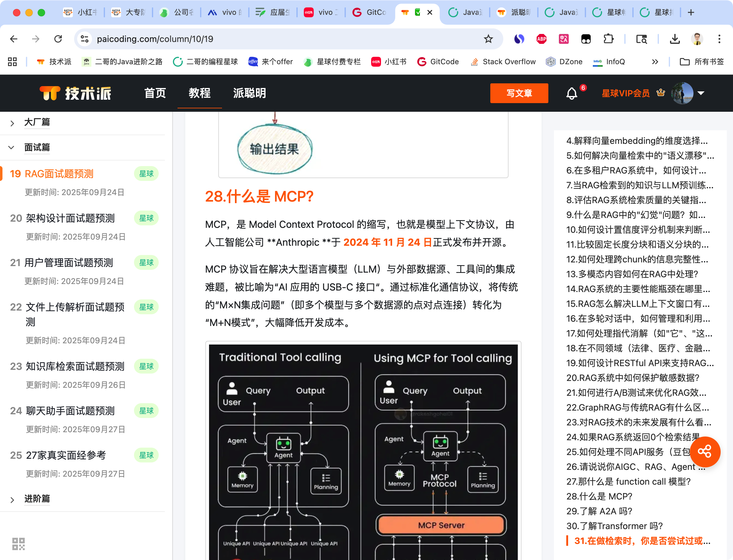Show more bookmarks via the chevron
The height and width of the screenshot is (560, 733).
click(655, 62)
